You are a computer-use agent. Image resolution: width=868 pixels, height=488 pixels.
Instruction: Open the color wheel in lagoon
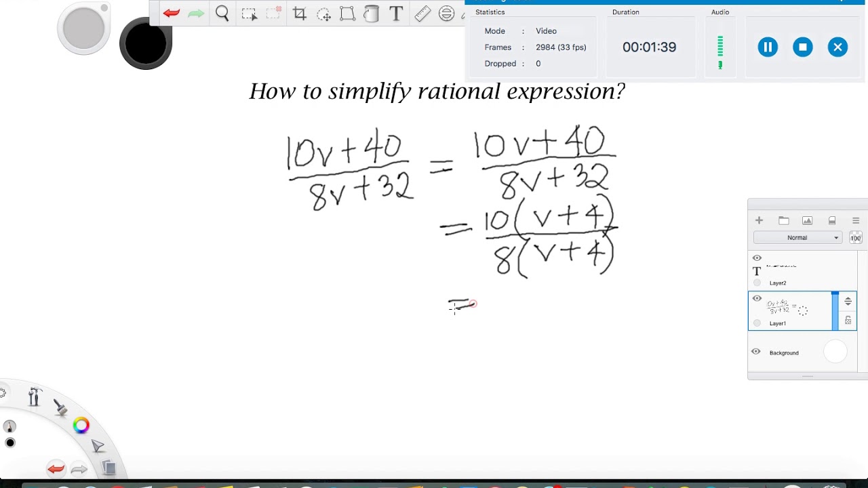[81, 426]
